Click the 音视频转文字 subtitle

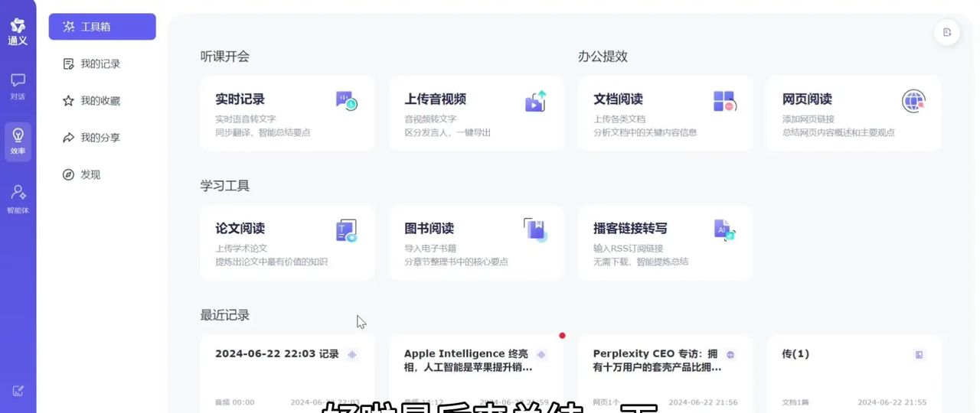[430, 119]
